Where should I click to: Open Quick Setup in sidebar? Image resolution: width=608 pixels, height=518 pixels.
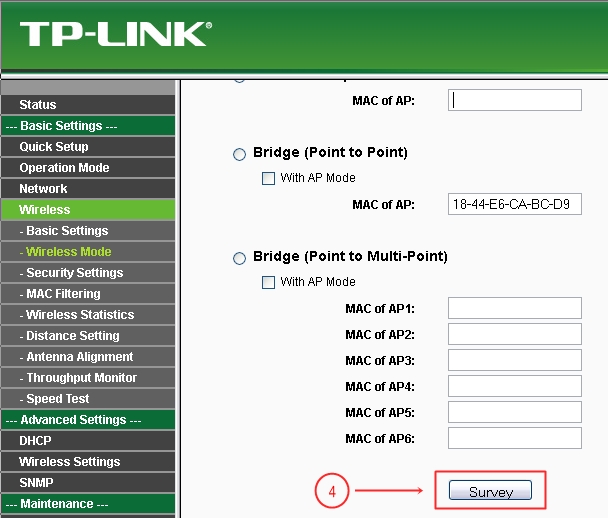point(88,147)
